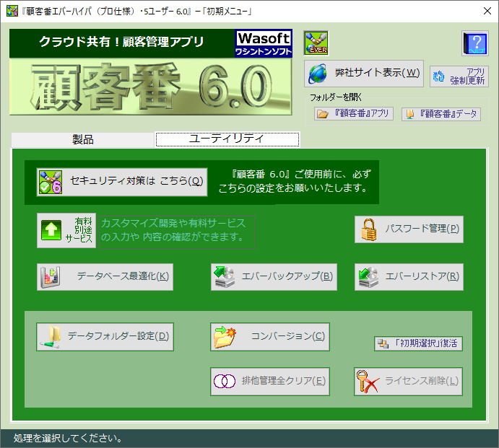Image resolution: width=499 pixels, height=448 pixels.
Task: Click the 有料別途サービス button
Action: pyautogui.click(x=66, y=230)
